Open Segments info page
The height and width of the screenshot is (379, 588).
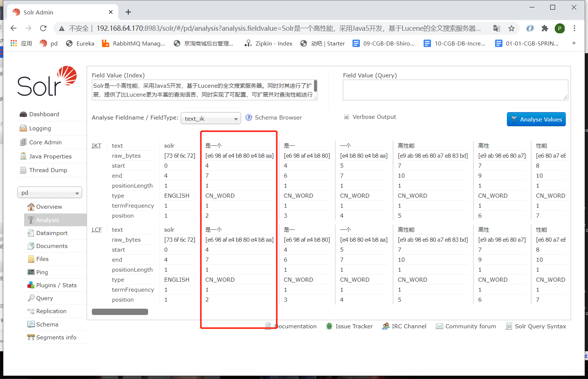[56, 337]
